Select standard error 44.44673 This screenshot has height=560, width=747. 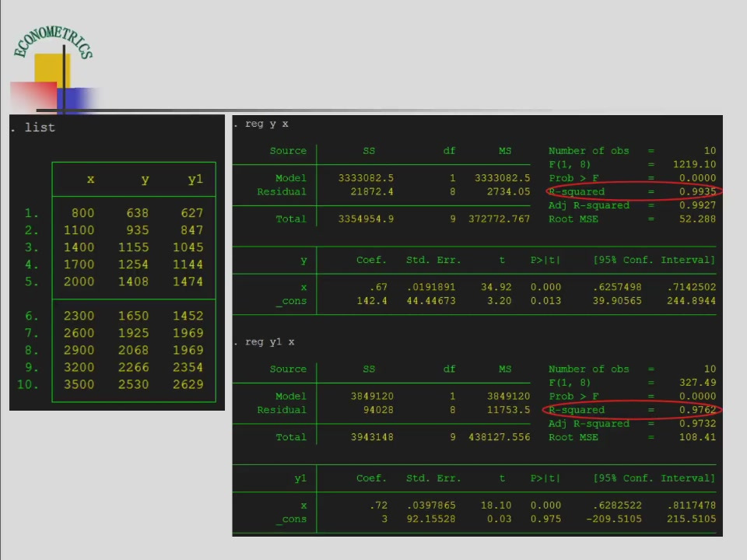431,301
